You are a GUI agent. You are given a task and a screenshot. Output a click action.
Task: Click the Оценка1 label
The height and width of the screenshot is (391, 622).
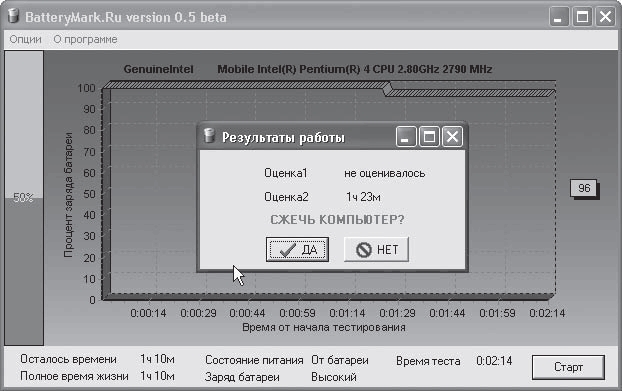286,173
